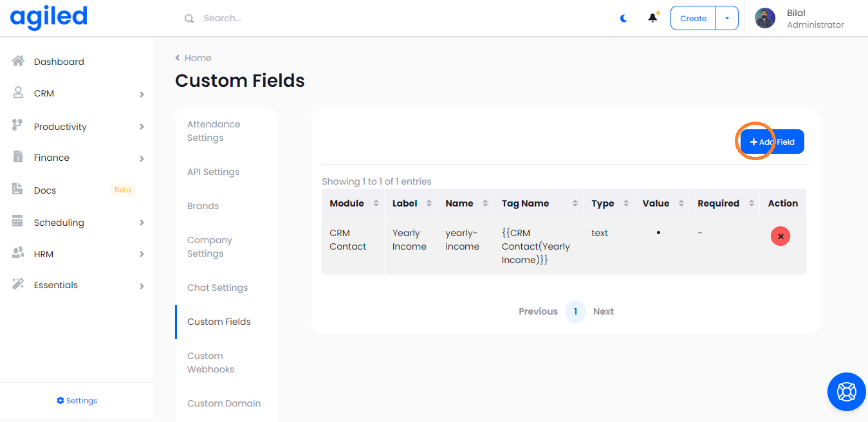
Task: Click the agiled logo
Action: [49, 18]
